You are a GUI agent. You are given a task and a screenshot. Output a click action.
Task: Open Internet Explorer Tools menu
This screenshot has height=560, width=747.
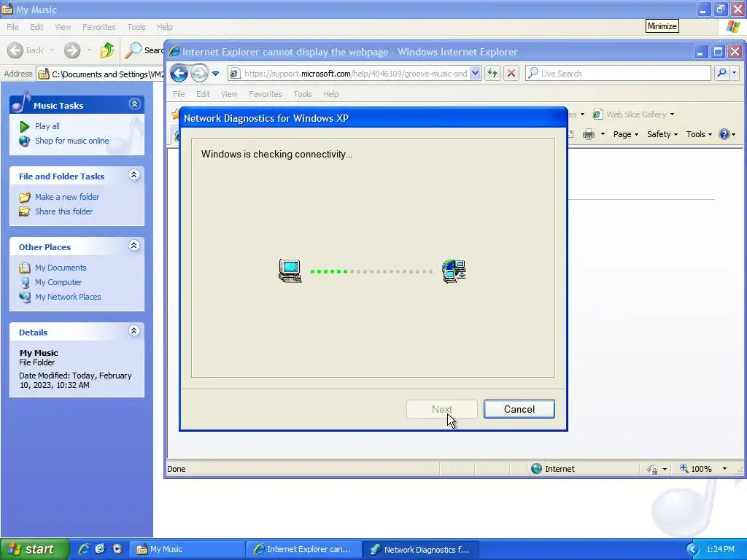point(303,94)
